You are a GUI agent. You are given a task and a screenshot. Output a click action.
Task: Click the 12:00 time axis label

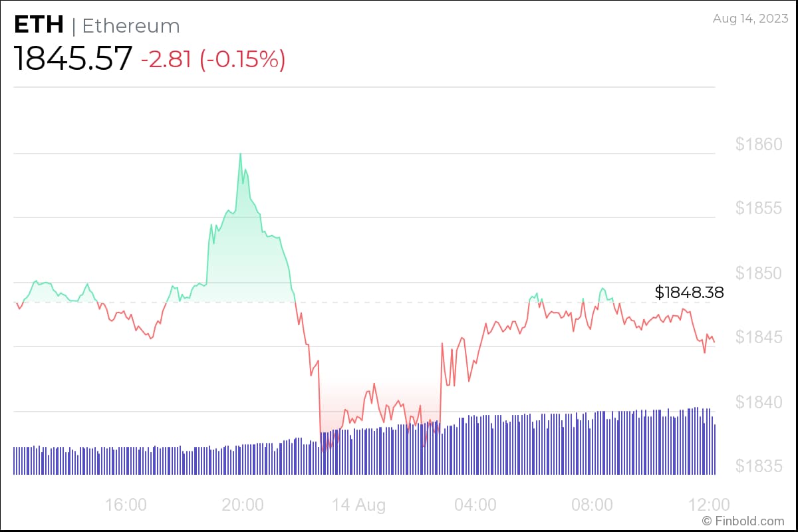[x=709, y=505]
